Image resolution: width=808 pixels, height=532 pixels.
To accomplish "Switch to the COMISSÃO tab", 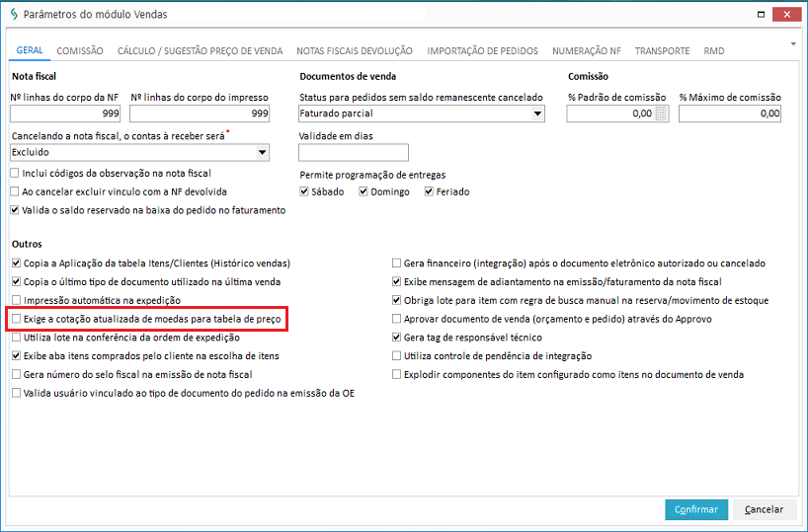I will click(80, 50).
